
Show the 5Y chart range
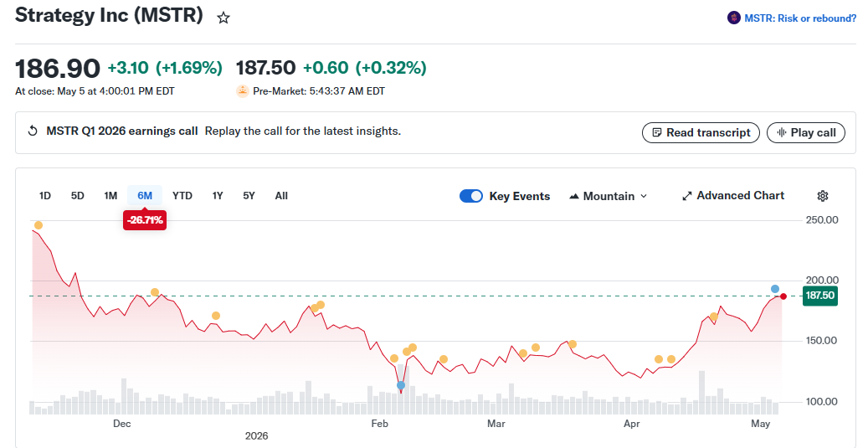click(x=249, y=195)
